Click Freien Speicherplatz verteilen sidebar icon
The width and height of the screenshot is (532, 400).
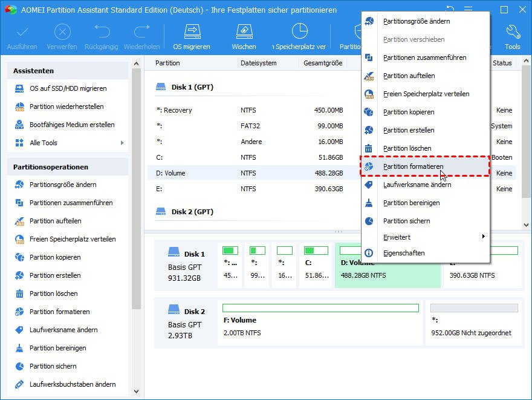(x=20, y=240)
